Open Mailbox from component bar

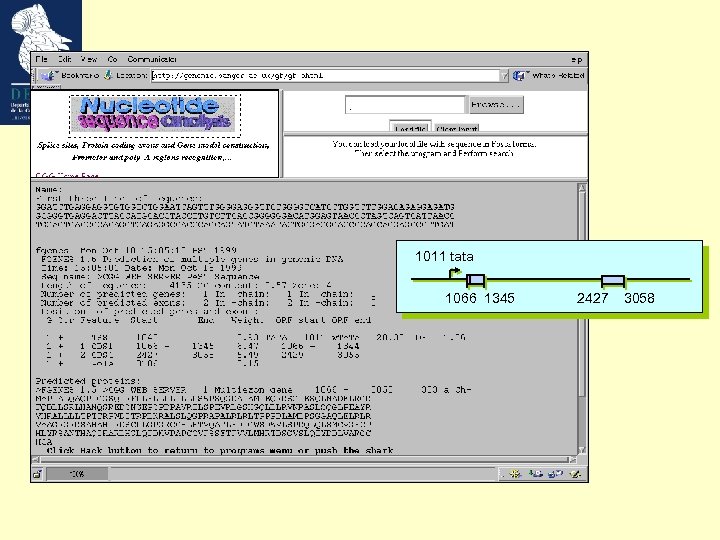535,474
